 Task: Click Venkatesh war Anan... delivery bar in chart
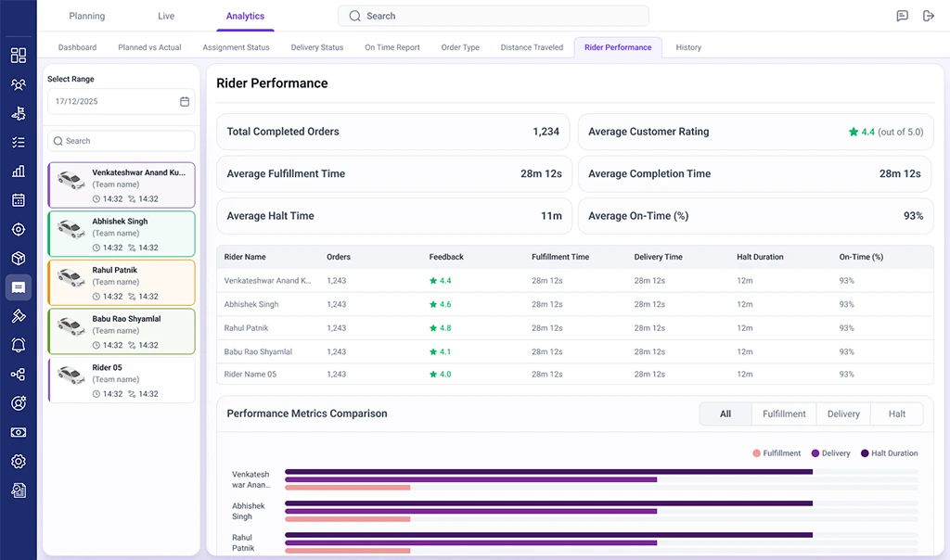coord(470,479)
